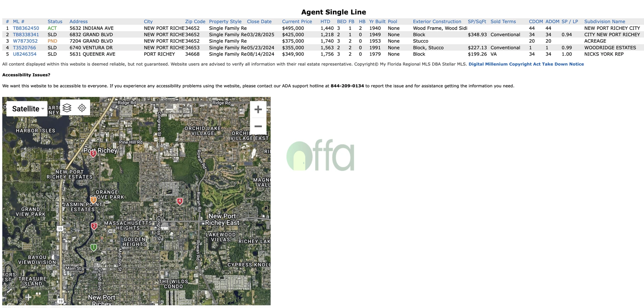Open listing TB8362450
Viewport: 644px width, 308px height.
pos(26,28)
